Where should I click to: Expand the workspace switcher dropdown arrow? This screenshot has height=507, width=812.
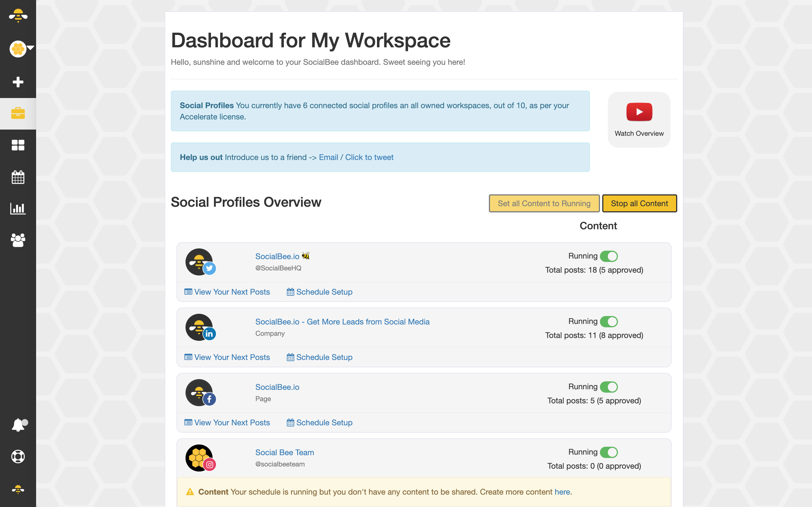(x=30, y=48)
